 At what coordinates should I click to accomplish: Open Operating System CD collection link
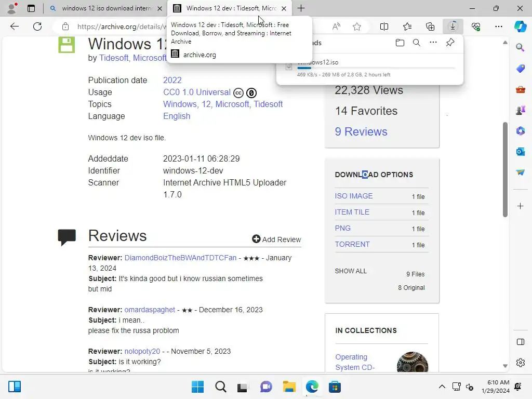[355, 362]
